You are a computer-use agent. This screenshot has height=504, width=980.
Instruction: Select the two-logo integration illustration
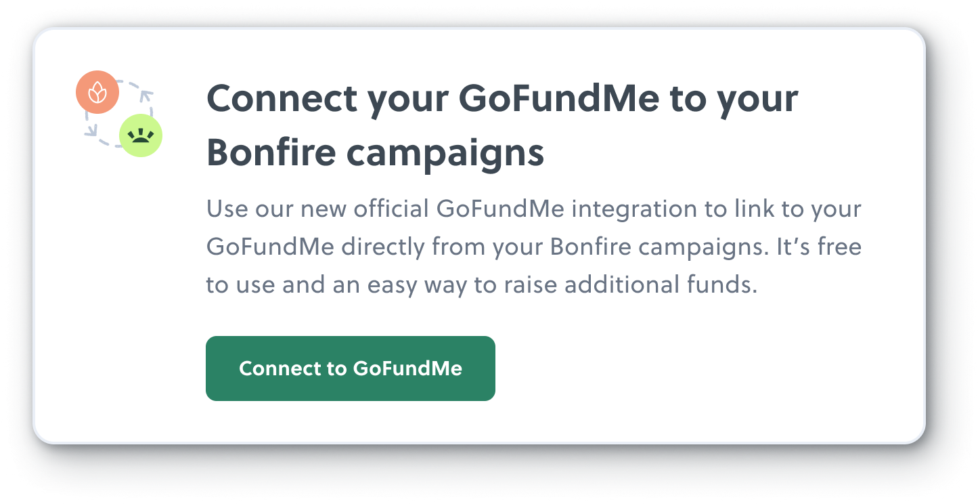point(119,114)
